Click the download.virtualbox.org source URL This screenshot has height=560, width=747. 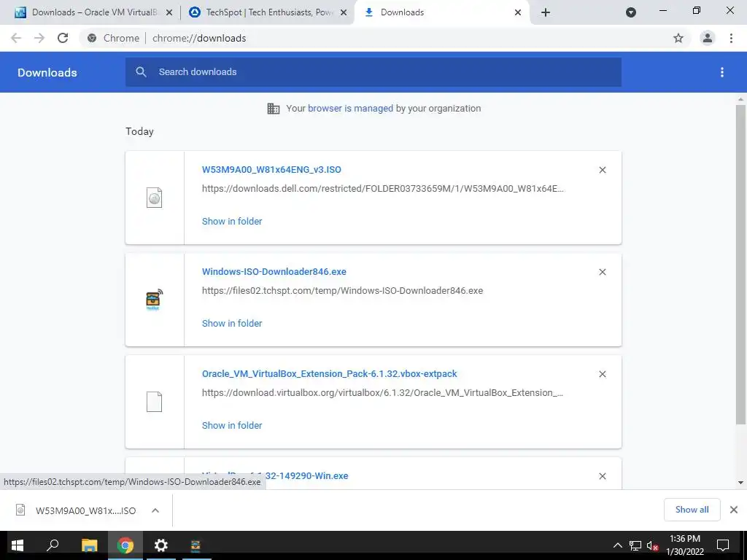click(x=382, y=393)
